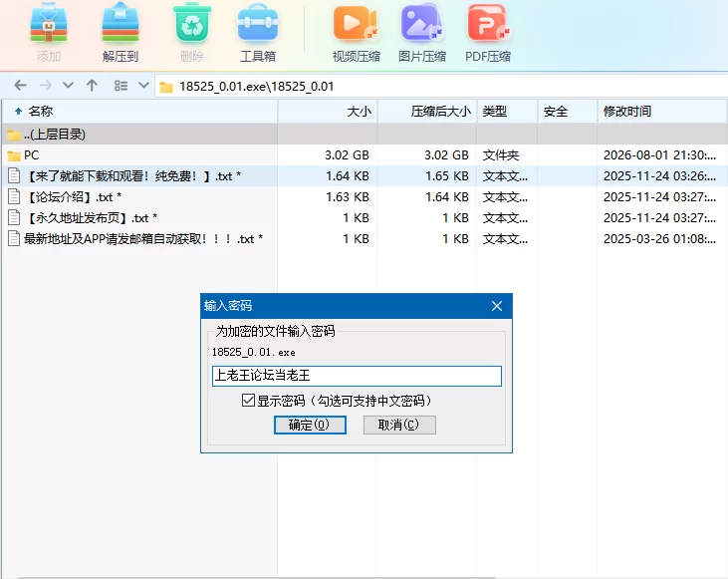Click the bottom horizontal scrollbar

(x=255, y=578)
